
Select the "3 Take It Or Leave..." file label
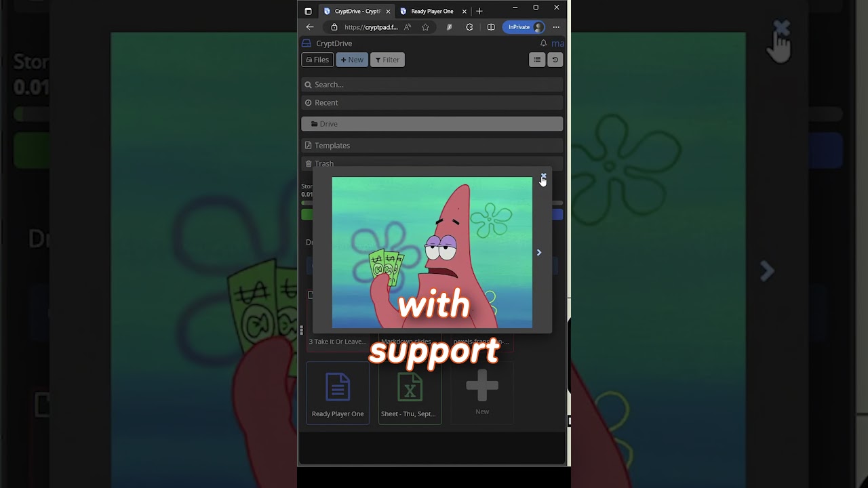[338, 342]
